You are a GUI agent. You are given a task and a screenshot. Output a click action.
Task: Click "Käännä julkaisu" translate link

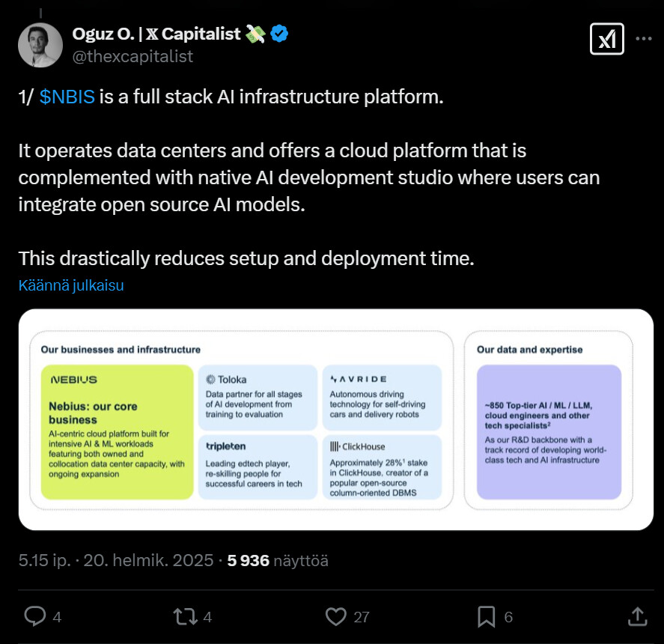pos(71,285)
